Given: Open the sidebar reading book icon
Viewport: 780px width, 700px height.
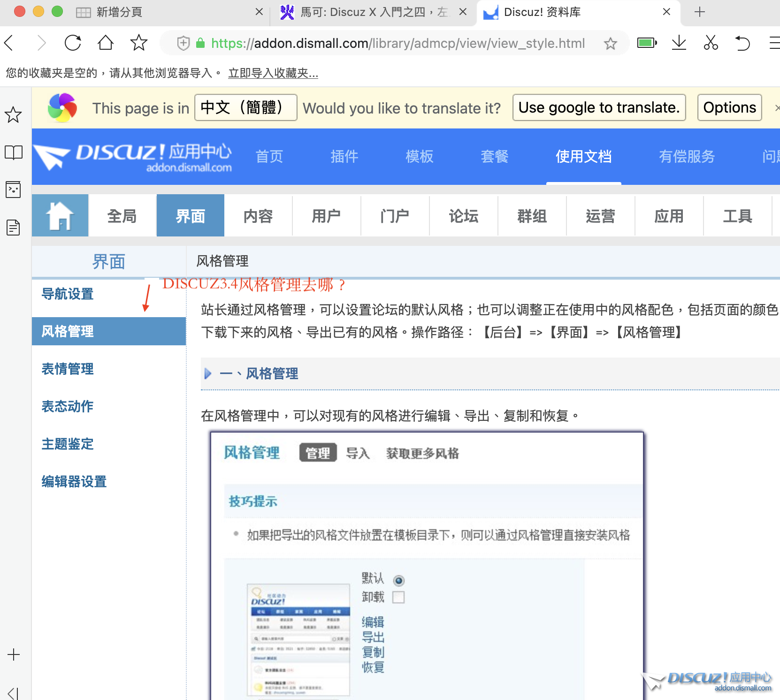Looking at the screenshot, I should point(14,152).
